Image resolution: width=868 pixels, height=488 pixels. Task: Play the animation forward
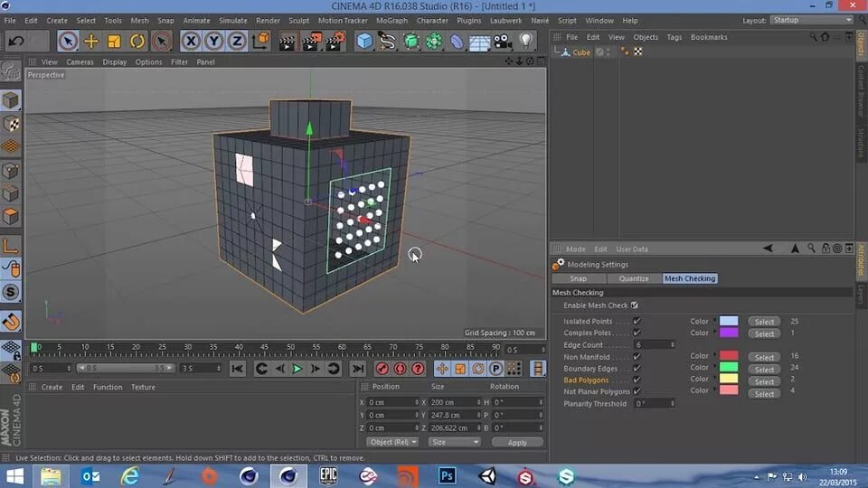[297, 369]
